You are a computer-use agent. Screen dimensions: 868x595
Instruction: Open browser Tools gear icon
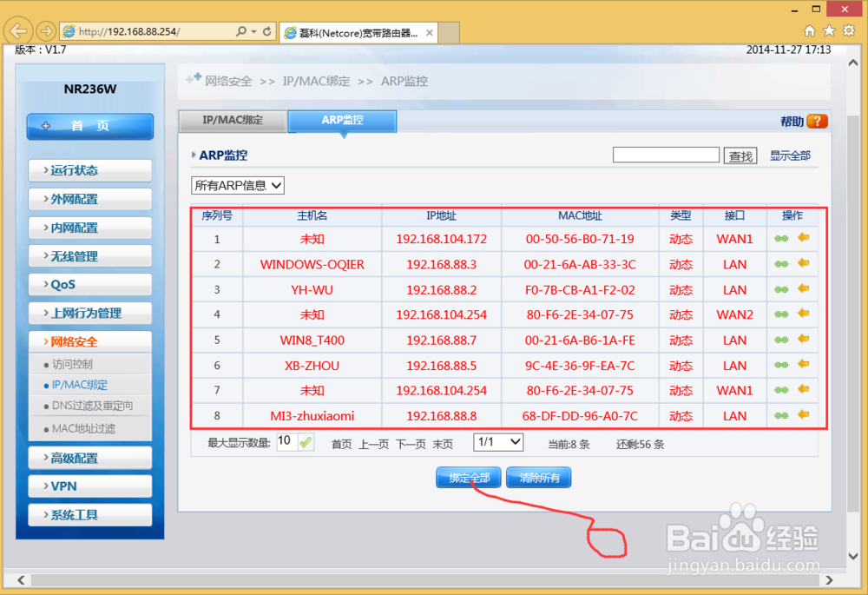848,29
